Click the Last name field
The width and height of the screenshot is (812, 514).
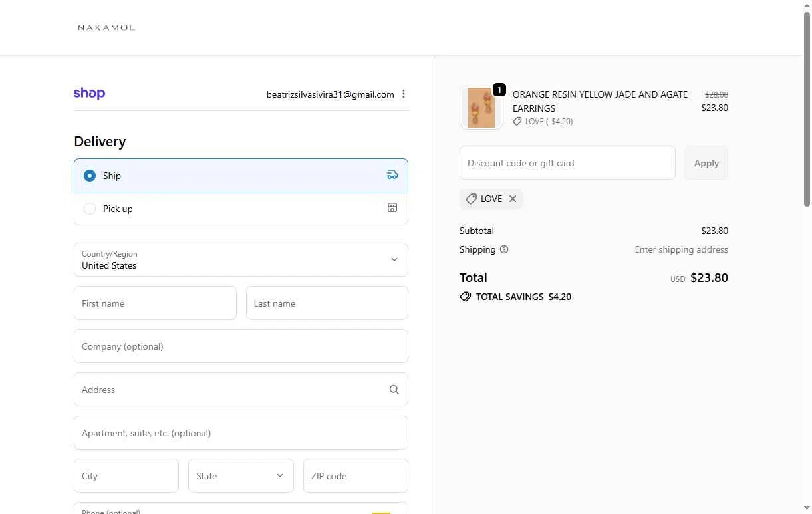tap(327, 303)
